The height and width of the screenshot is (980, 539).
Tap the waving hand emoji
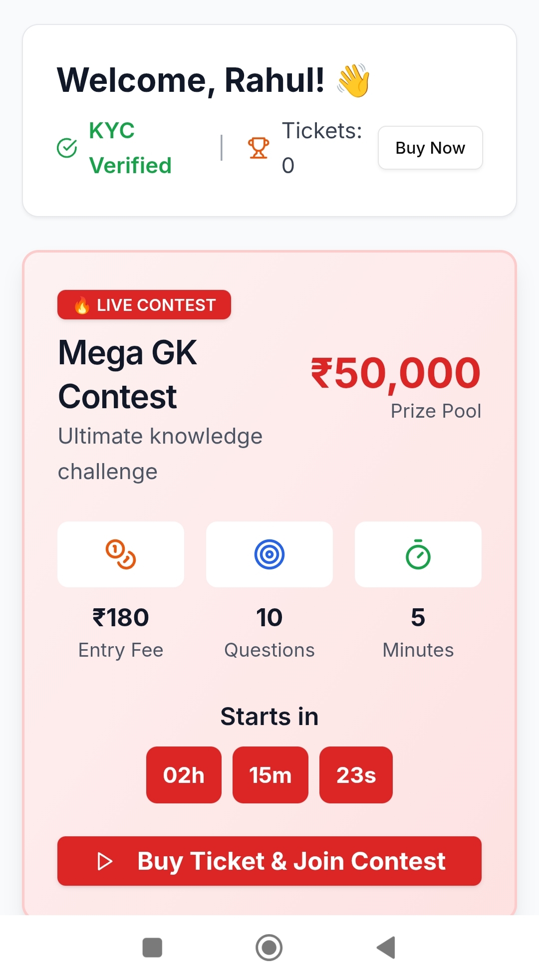click(x=354, y=80)
